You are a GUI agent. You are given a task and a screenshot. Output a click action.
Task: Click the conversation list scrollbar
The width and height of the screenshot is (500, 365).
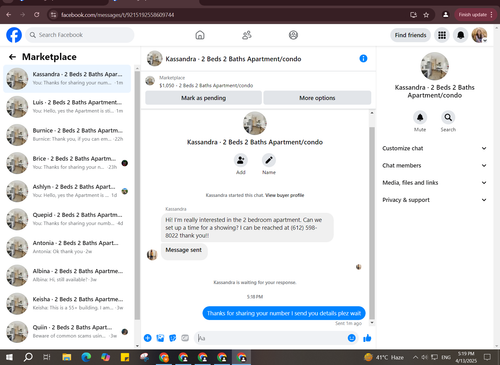coord(137,195)
